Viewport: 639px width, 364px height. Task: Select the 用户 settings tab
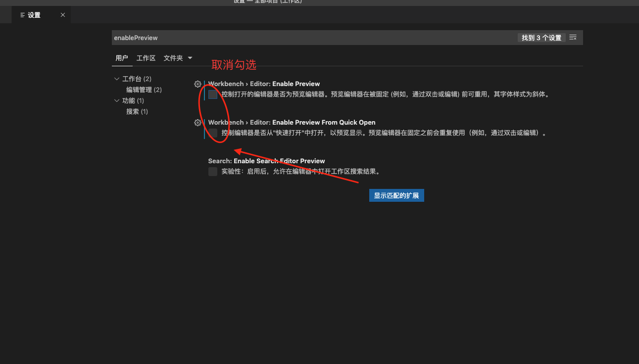122,58
